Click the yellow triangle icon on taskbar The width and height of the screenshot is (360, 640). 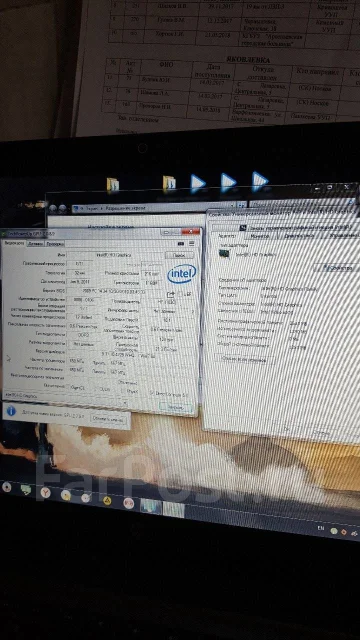107,500
